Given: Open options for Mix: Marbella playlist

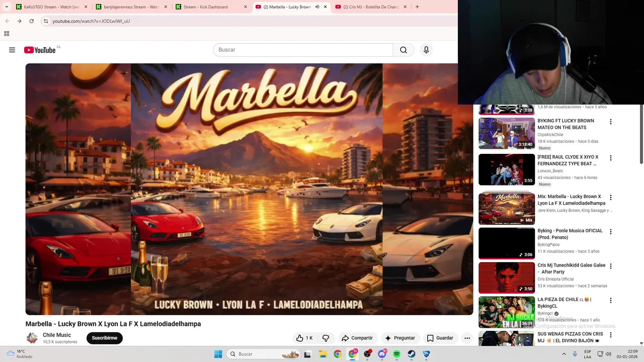Looking at the screenshot, I should pos(611,198).
